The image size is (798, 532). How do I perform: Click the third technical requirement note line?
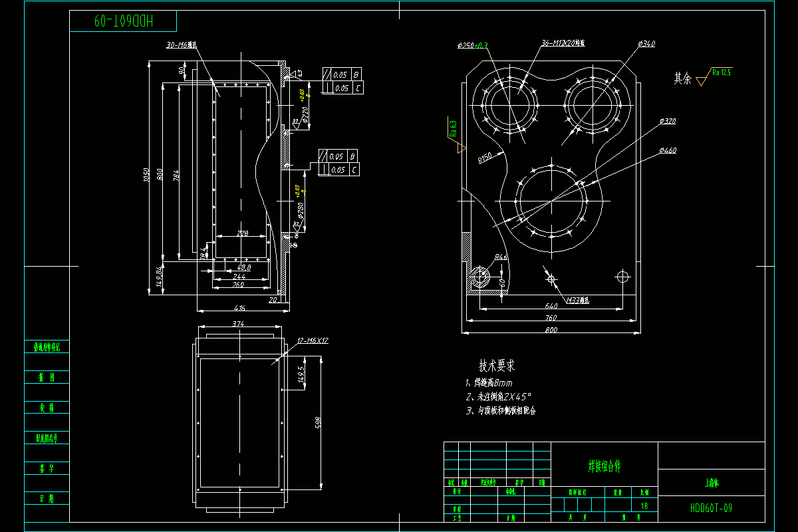click(x=501, y=411)
